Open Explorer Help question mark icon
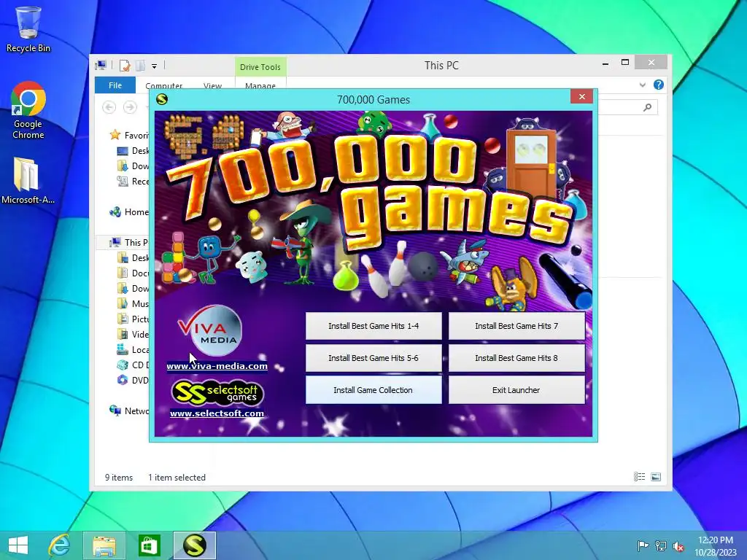The height and width of the screenshot is (560, 747). pos(659,85)
